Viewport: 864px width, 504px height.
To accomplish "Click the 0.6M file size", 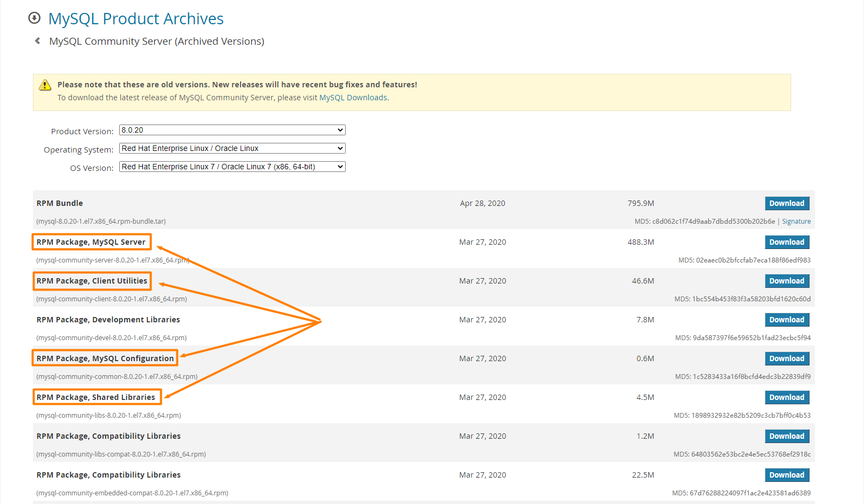I will tap(645, 358).
